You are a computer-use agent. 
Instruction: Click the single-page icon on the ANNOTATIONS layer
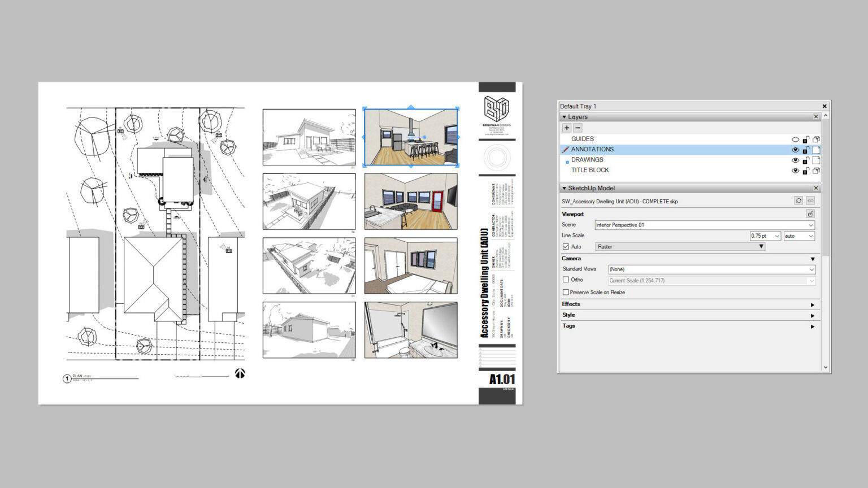point(816,149)
